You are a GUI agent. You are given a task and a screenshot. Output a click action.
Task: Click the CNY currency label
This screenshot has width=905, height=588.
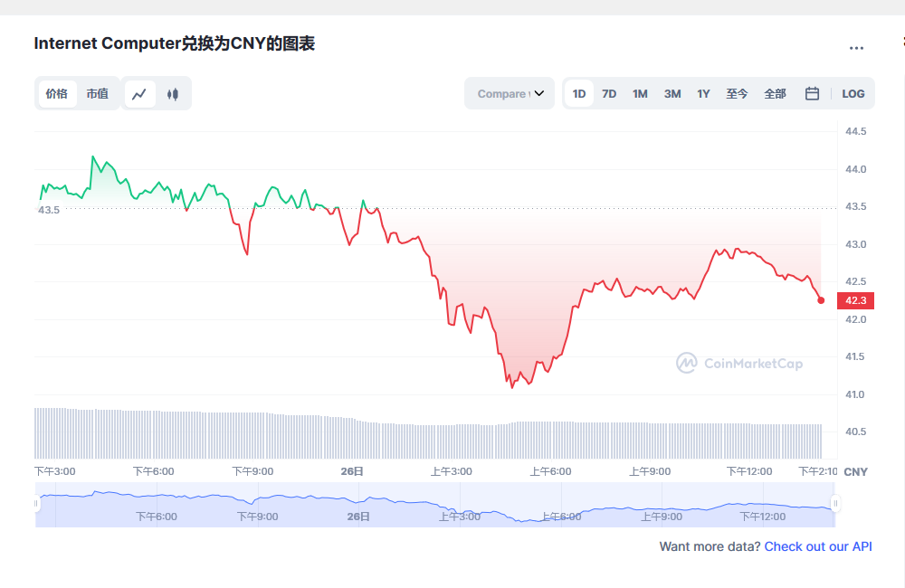(x=855, y=471)
